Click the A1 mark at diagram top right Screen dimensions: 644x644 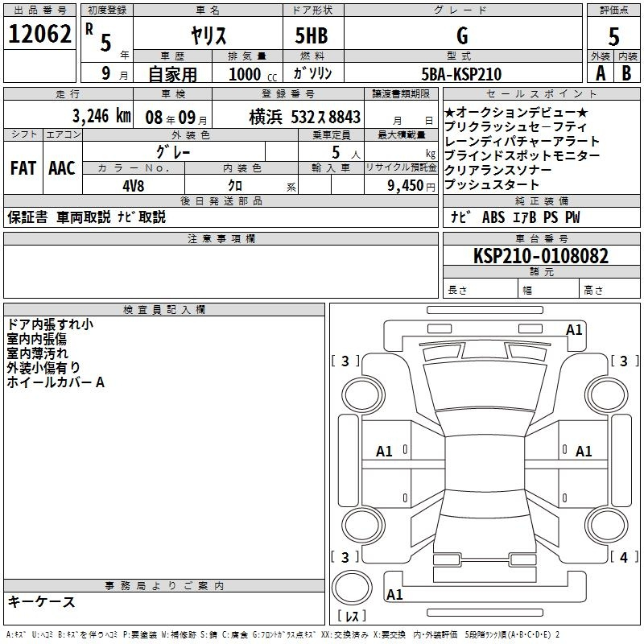pyautogui.click(x=574, y=330)
